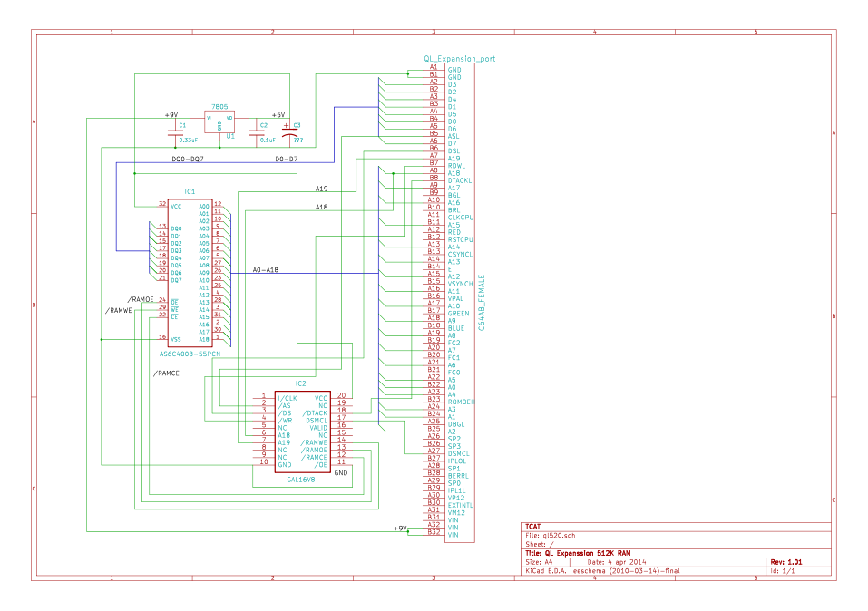Viewport: 868px width, 611px height.
Task: Click the IC2 reference designator
Action: pyautogui.click(x=300, y=383)
